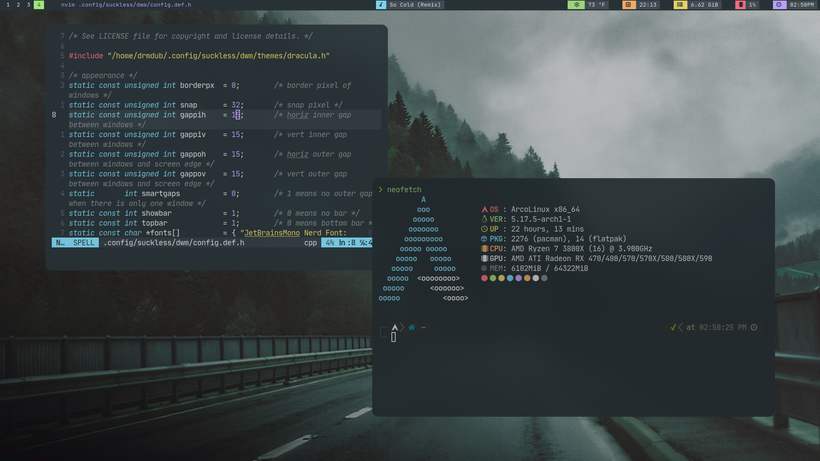This screenshot has height=461, width=820.
Task: Click the Arch logo icon in shell prompt
Action: 395,327
